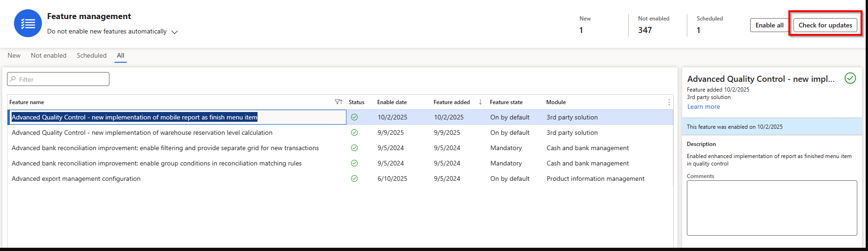Screen dimensions: 868x251
Task: Click the sort arrow beside Feature added
Action: (480, 102)
